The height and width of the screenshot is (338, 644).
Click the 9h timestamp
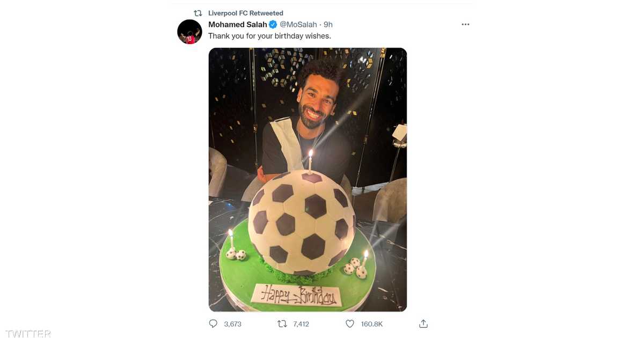tap(328, 25)
